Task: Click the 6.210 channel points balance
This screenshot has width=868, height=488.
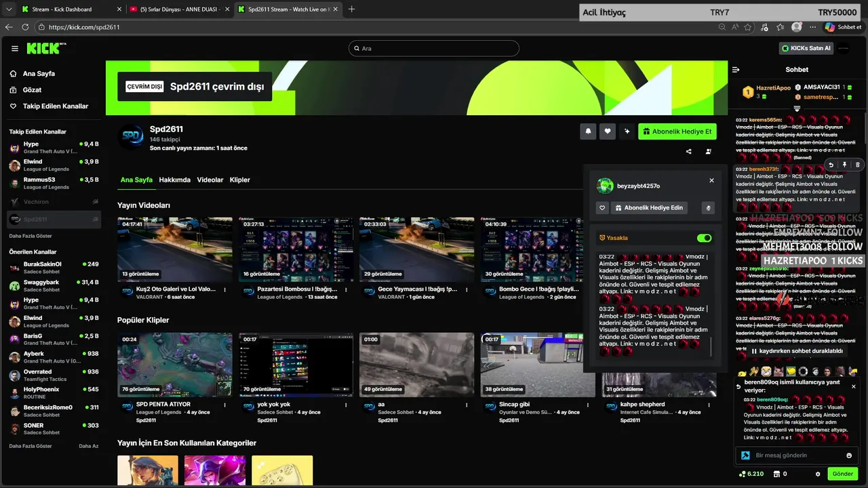Action: point(751,474)
